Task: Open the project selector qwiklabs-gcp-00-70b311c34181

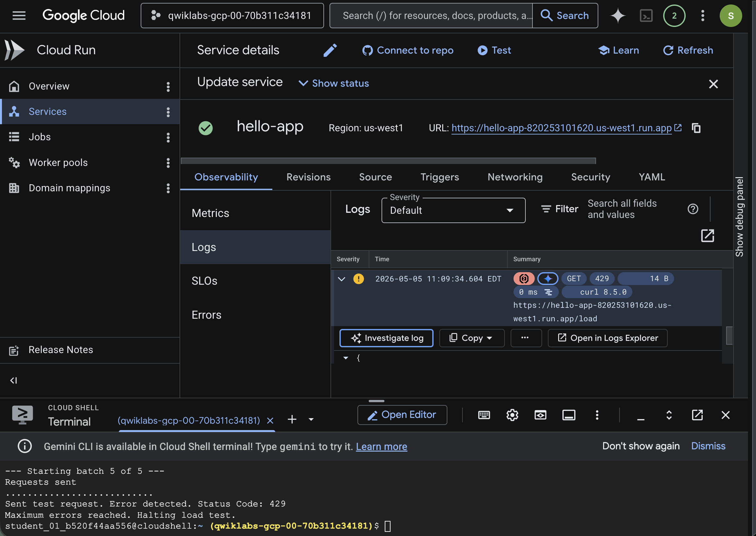Action: (x=232, y=15)
